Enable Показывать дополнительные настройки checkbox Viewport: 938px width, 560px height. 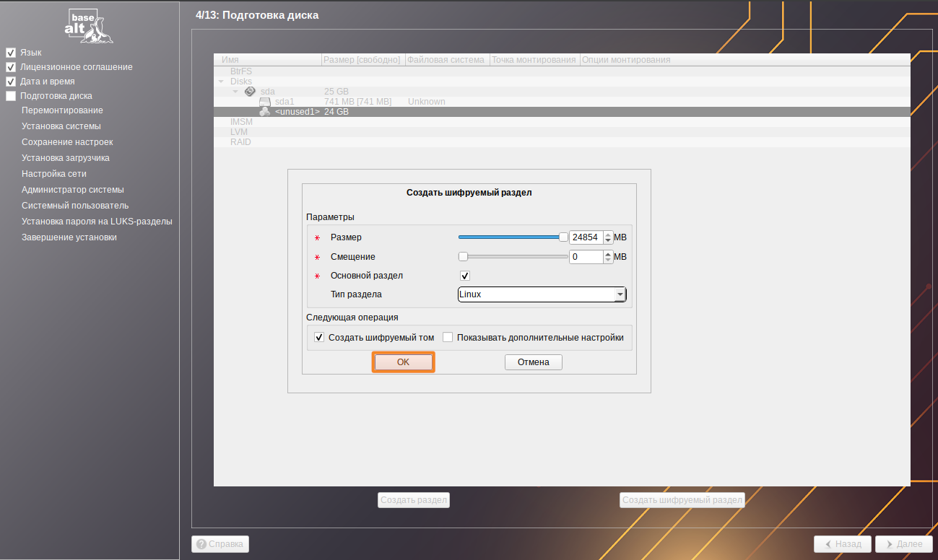tap(448, 337)
